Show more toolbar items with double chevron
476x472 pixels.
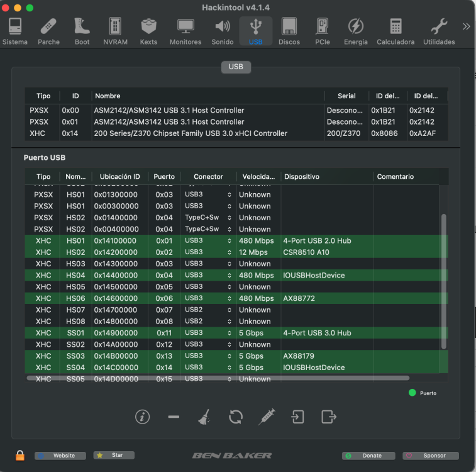tap(466, 26)
